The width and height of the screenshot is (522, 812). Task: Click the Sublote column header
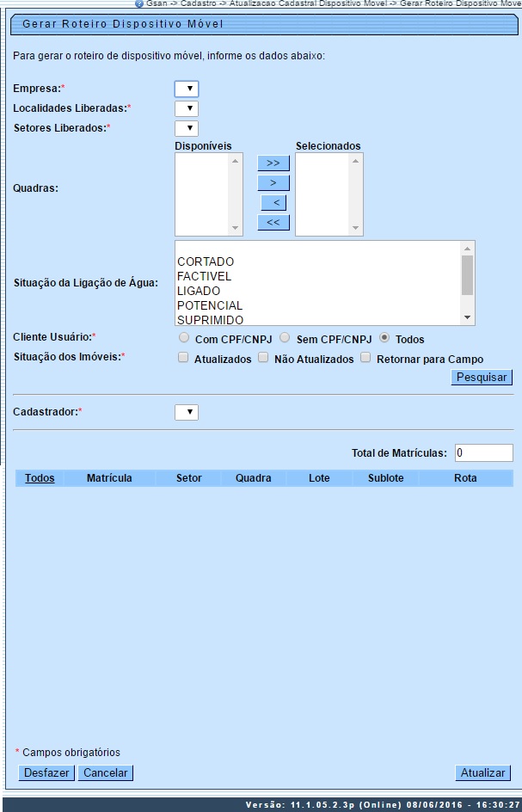[x=386, y=478]
